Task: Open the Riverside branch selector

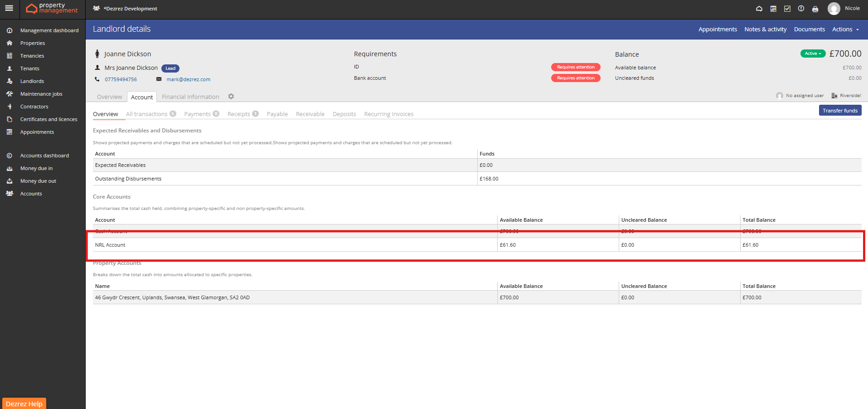Action: click(x=846, y=96)
